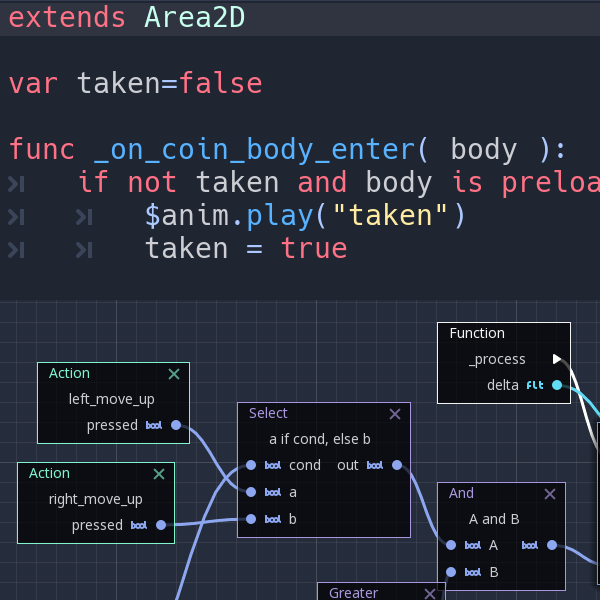This screenshot has height=600, width=600.
Task: Place cursor on "taken" string in anim.play
Action: pyautogui.click(x=392, y=215)
